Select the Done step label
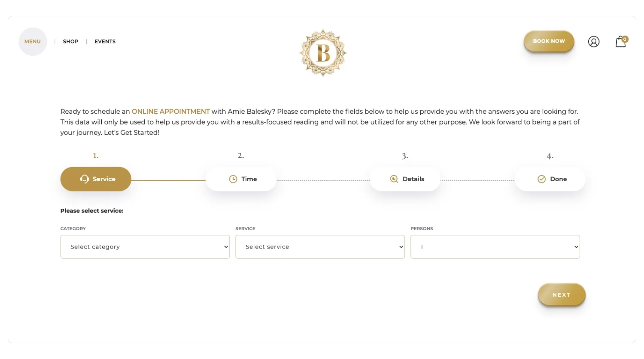Image resolution: width=644 pixels, height=359 pixels. (x=558, y=179)
